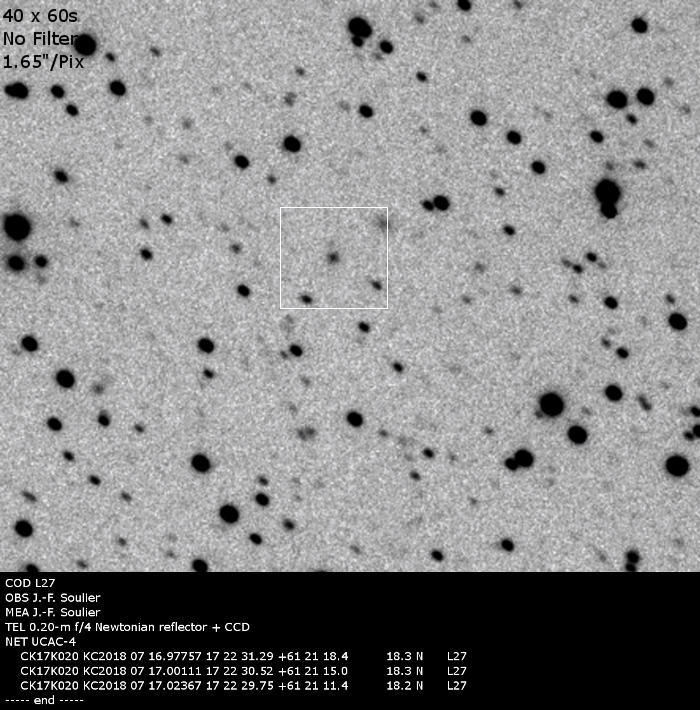Click the 1.65"/Pix scale label
700x710 pixels.
[x=43, y=62]
